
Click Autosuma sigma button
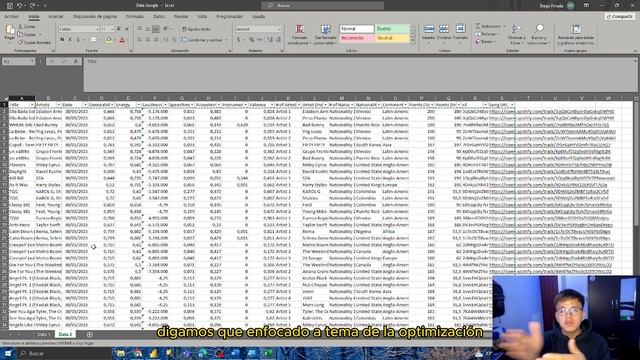(x=489, y=26)
